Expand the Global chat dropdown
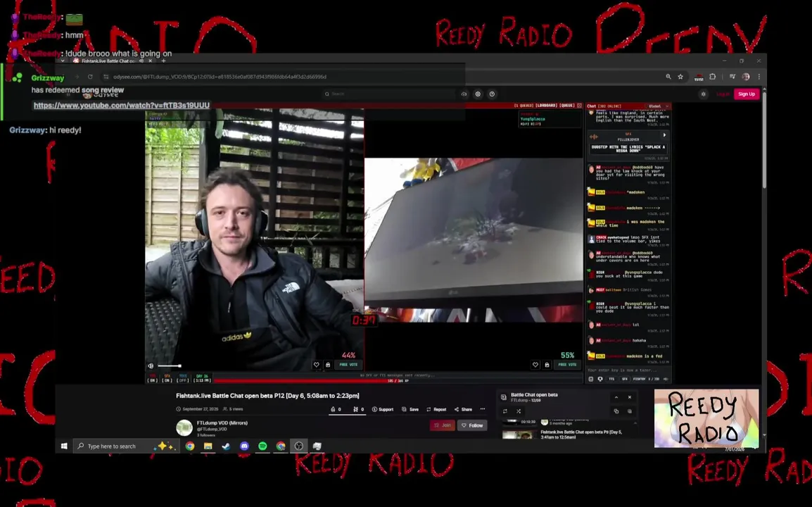The width and height of the screenshot is (812, 507). (658, 106)
